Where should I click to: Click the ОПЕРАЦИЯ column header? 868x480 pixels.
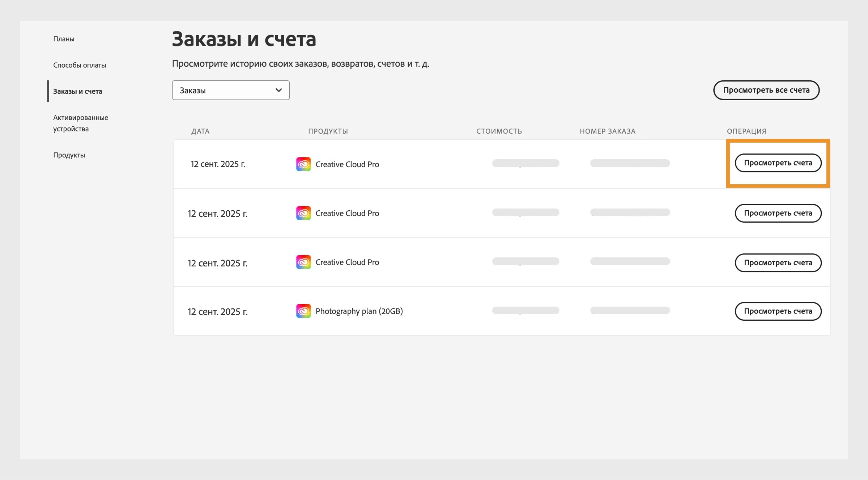point(746,131)
